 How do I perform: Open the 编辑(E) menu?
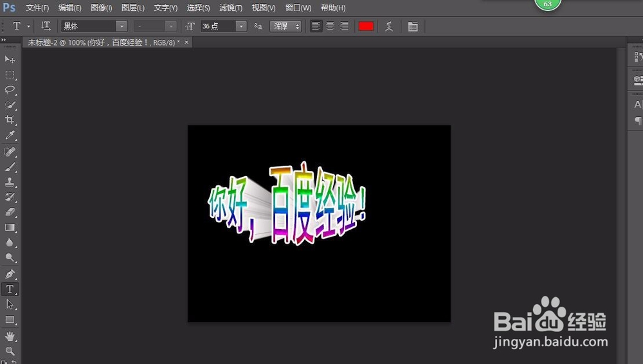pos(69,8)
